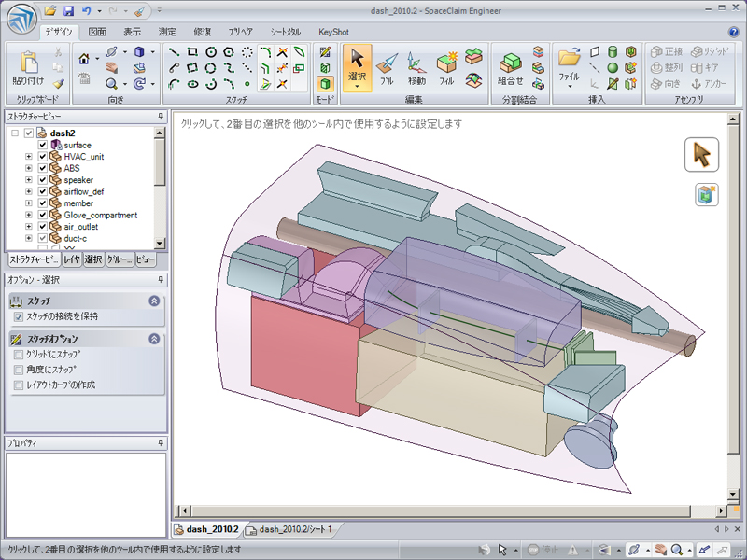Click the structure tree scrollbar down arrow
Image resolution: width=747 pixels, height=560 pixels.
(161, 245)
